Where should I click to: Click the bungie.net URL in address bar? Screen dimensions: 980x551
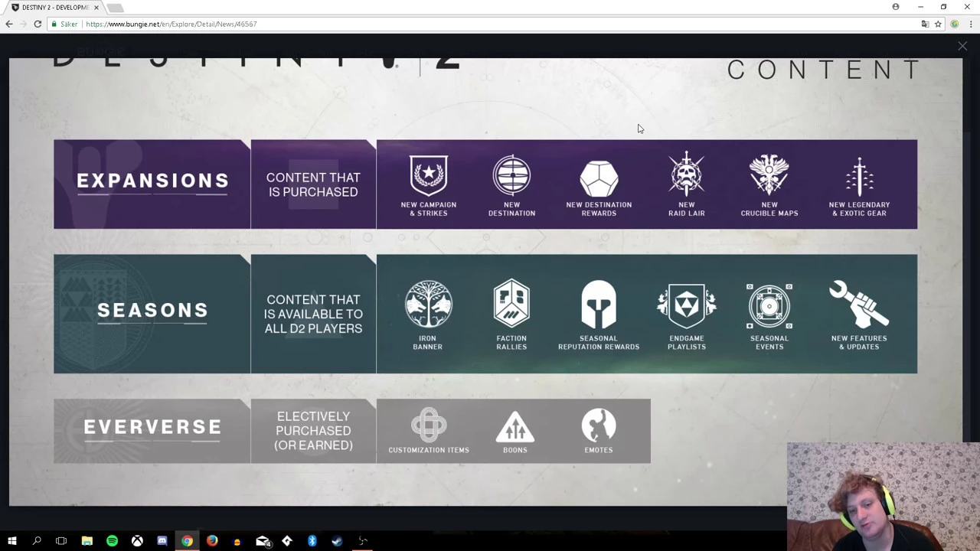coord(171,24)
